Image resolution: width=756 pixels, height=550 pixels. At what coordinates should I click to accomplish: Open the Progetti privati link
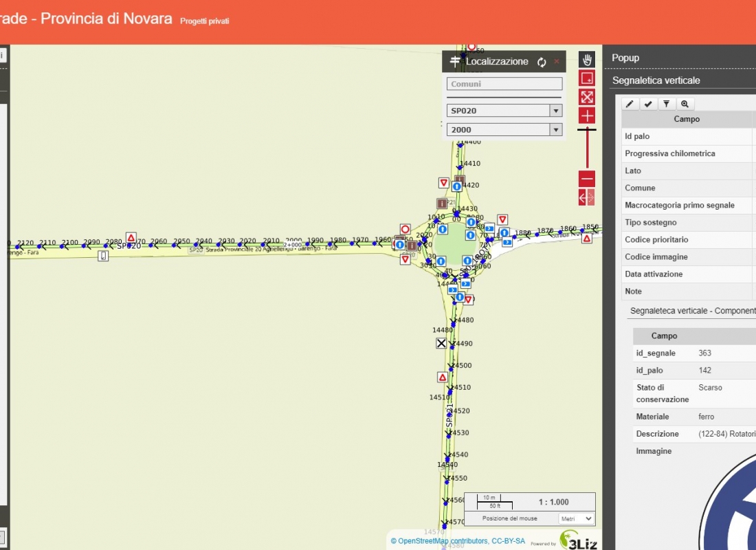point(204,21)
